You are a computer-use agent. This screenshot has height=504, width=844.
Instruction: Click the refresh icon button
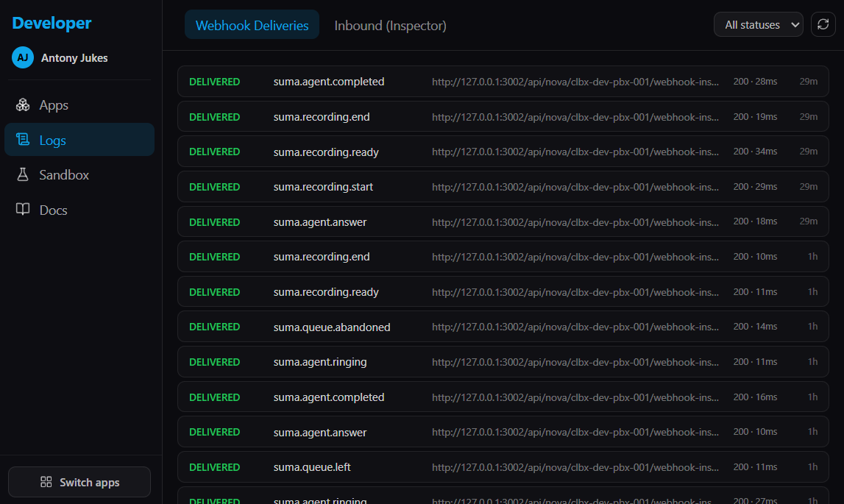point(823,25)
